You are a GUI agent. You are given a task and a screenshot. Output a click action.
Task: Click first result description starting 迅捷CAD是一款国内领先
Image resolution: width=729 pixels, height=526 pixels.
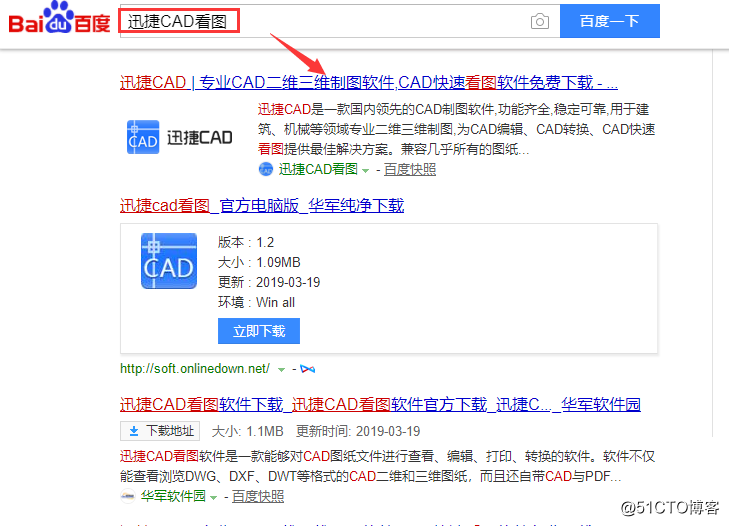457,129
